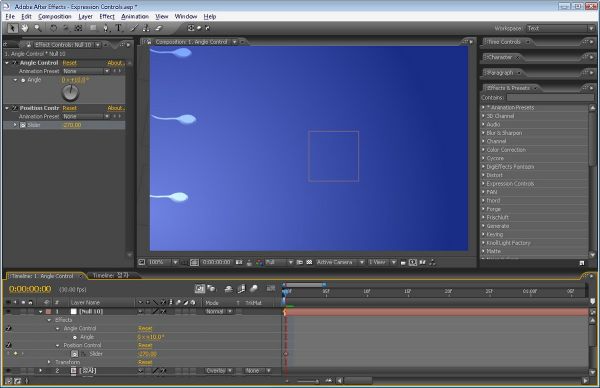This screenshot has height=388, width=600.
Task: Select the Pen tool
Action: [x=106, y=28]
